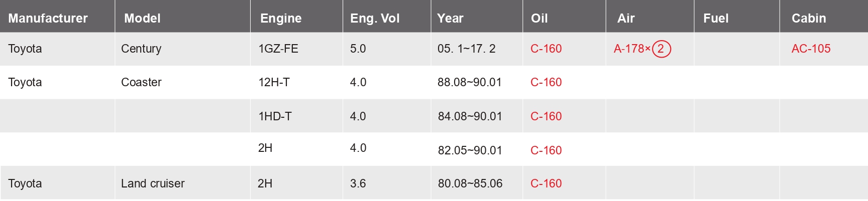Click the Year column header
Image resolution: width=868 pixels, height=201 pixels.
pyautogui.click(x=450, y=18)
